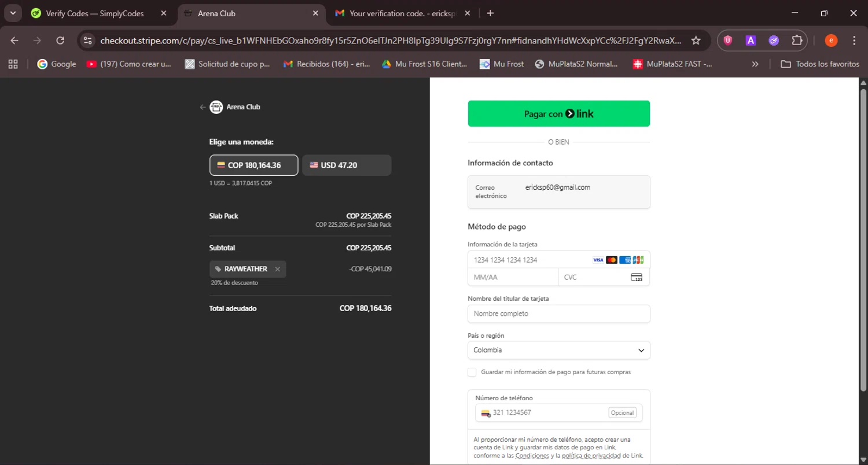Click the site information icon in address bar
The width and height of the screenshot is (868, 465).
click(88, 40)
